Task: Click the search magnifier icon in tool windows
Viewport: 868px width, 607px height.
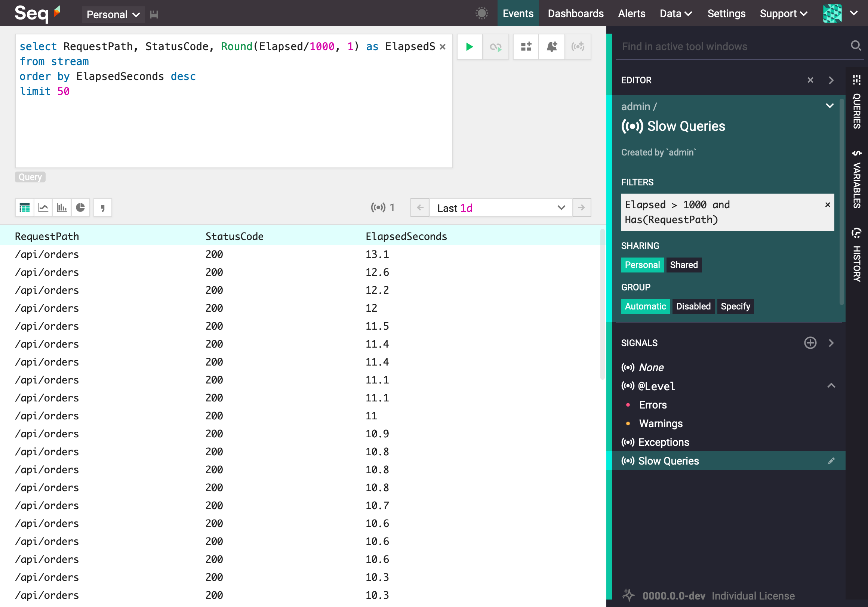Action: point(856,46)
